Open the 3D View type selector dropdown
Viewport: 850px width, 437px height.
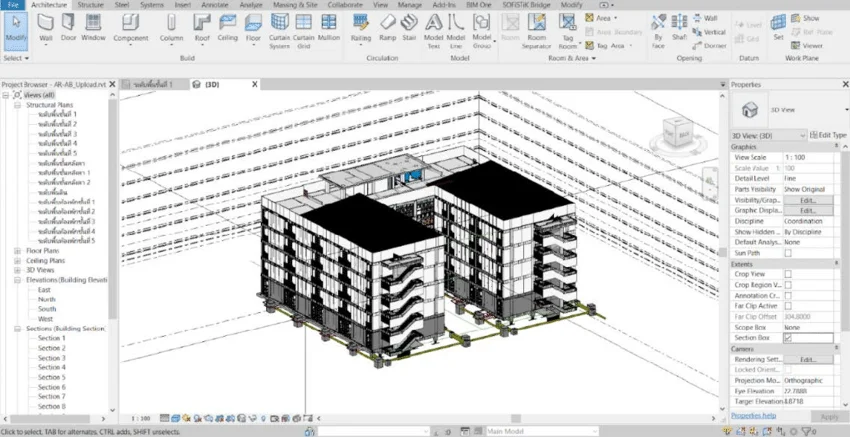pos(769,136)
